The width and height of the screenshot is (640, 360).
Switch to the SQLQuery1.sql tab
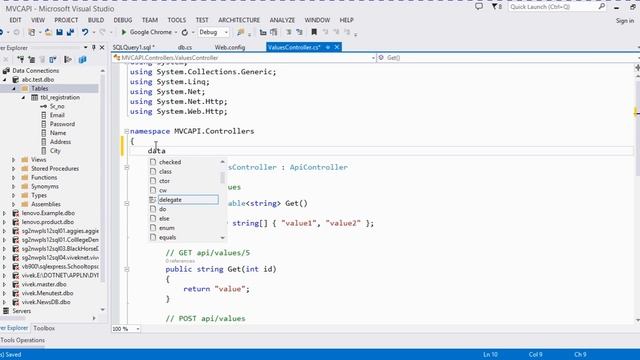134,47
